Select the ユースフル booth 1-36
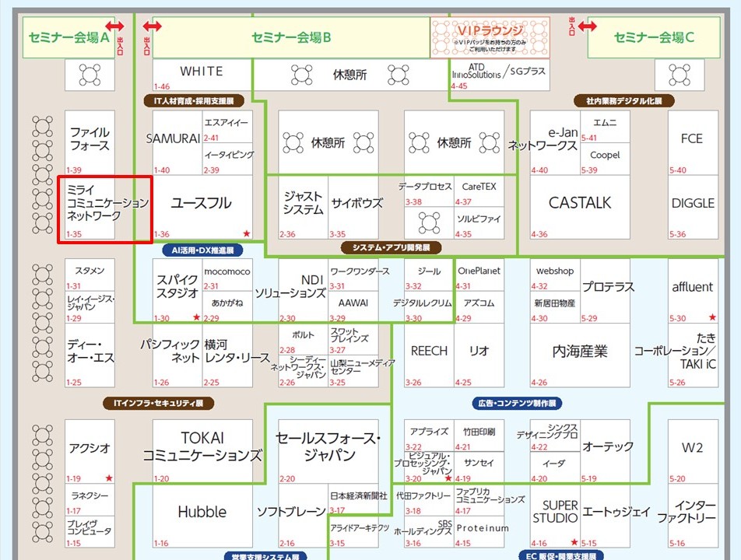 point(202,208)
